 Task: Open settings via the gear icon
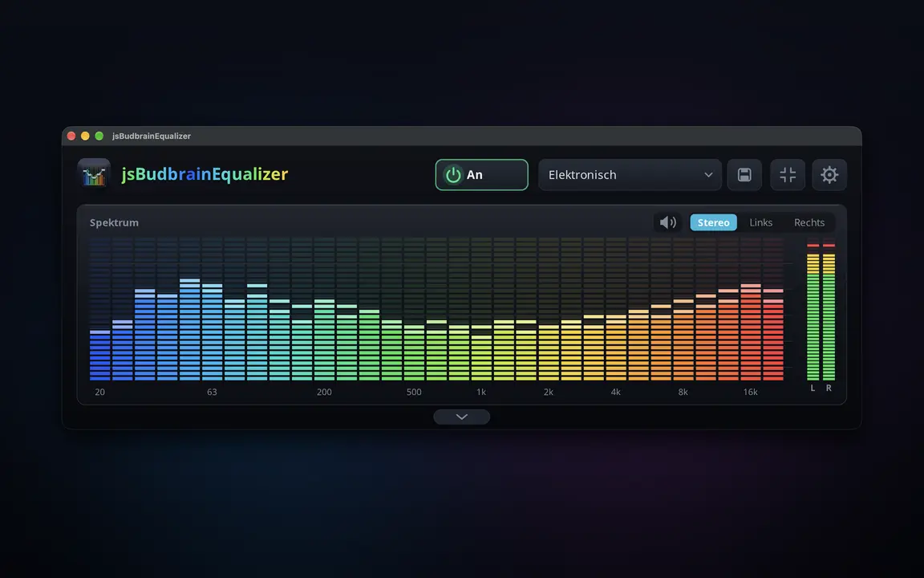[x=829, y=174]
